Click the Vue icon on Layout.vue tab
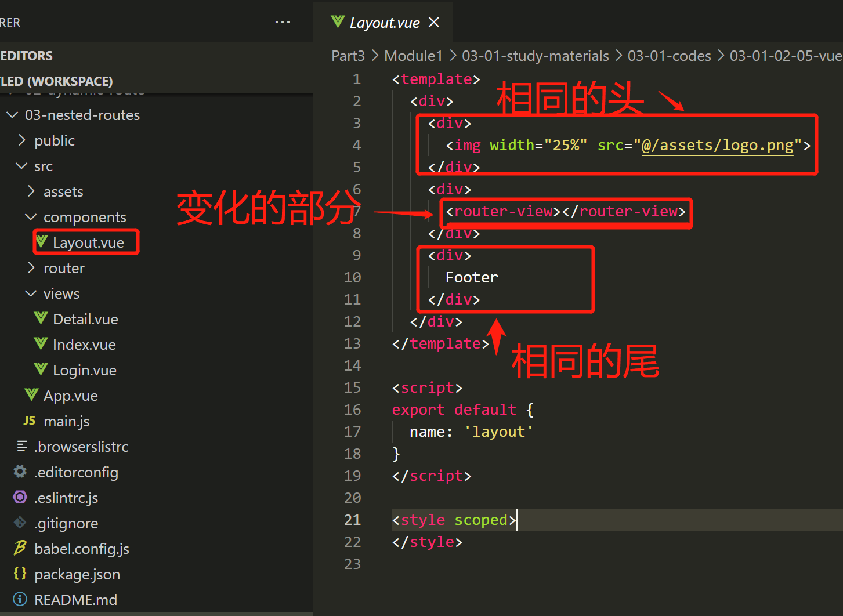Screen dimensions: 843x616 [x=338, y=22]
